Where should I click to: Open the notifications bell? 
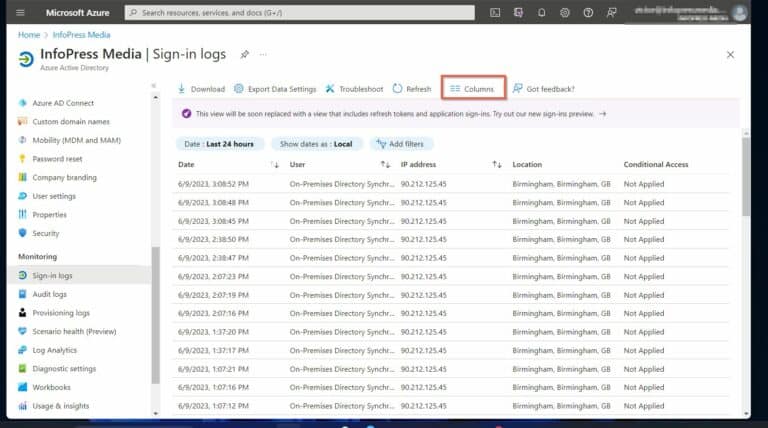pyautogui.click(x=542, y=13)
